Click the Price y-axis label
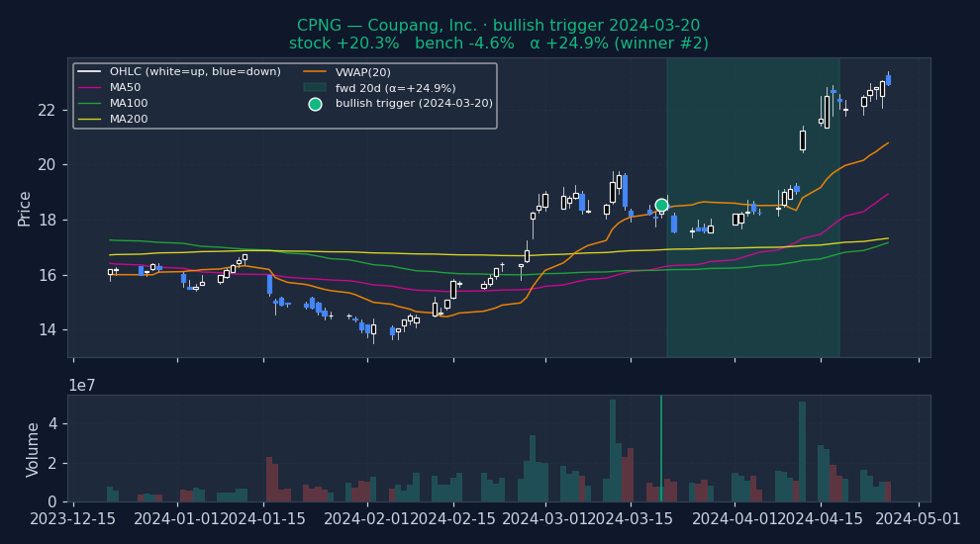 click(x=25, y=209)
